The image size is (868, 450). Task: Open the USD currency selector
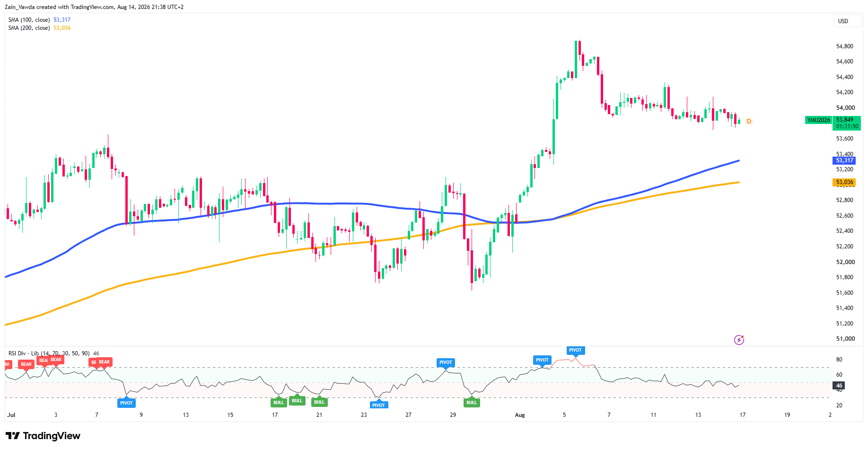coord(847,21)
